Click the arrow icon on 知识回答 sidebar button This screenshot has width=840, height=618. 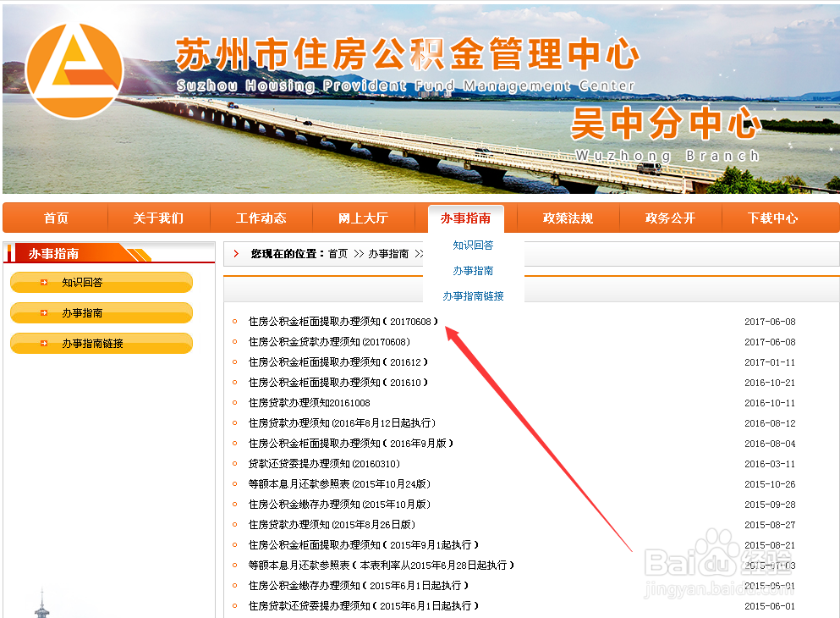tap(44, 283)
